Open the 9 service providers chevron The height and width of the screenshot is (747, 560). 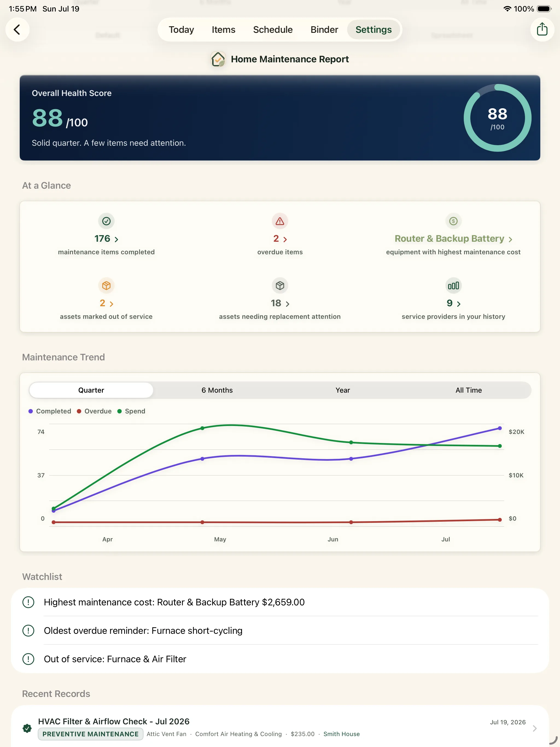tap(459, 304)
